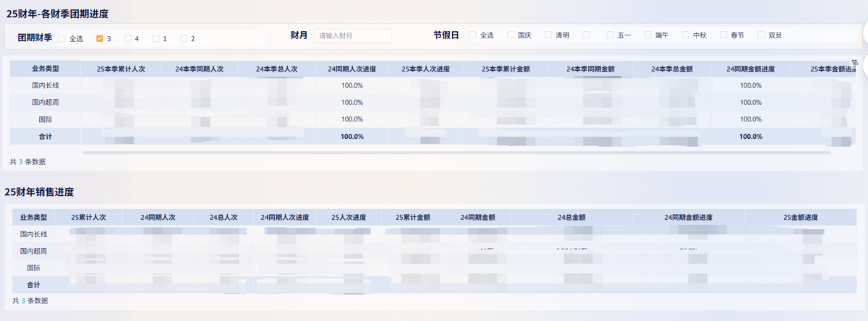Enable fiscal quarter 4 checkbox
The height and width of the screenshot is (321, 868).
click(128, 38)
